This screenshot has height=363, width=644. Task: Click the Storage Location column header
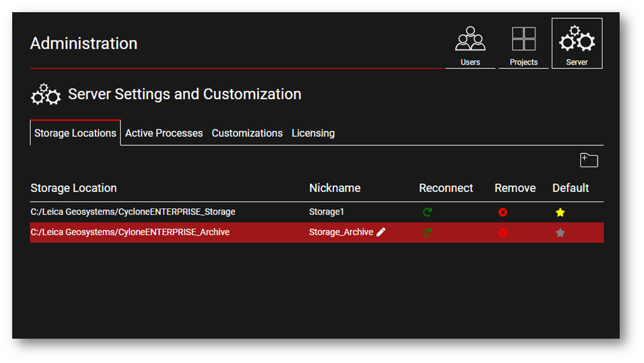pyautogui.click(x=74, y=188)
